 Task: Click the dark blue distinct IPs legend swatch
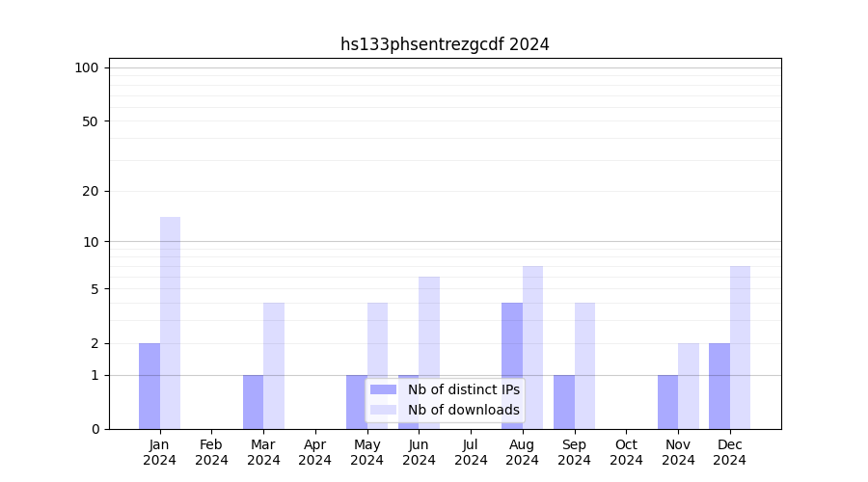coord(383,389)
